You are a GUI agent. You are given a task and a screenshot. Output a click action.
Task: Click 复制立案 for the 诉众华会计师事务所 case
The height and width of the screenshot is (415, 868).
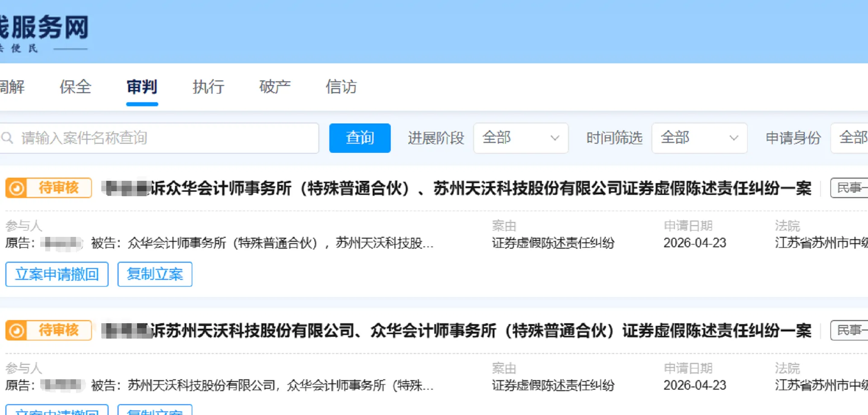tap(155, 274)
